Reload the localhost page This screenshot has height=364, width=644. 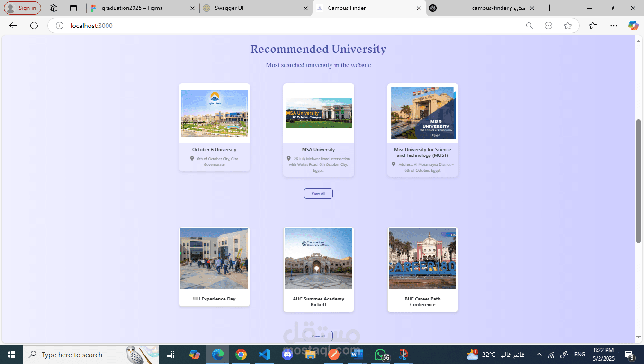tap(34, 26)
